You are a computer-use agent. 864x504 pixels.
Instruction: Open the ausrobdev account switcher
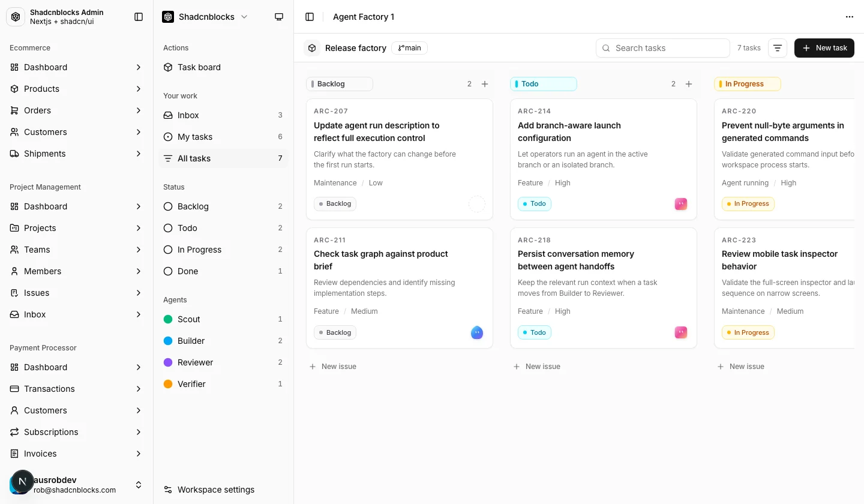(x=76, y=485)
